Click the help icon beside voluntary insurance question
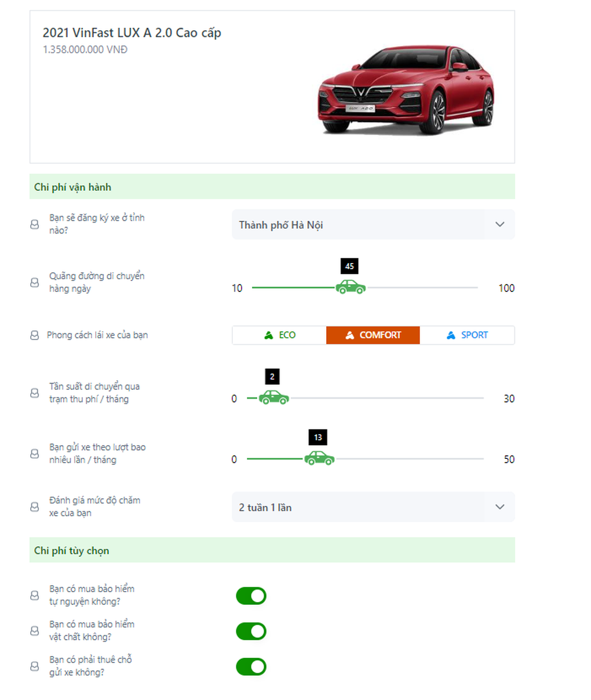Screen dimensions: 591x700 (x=35, y=595)
